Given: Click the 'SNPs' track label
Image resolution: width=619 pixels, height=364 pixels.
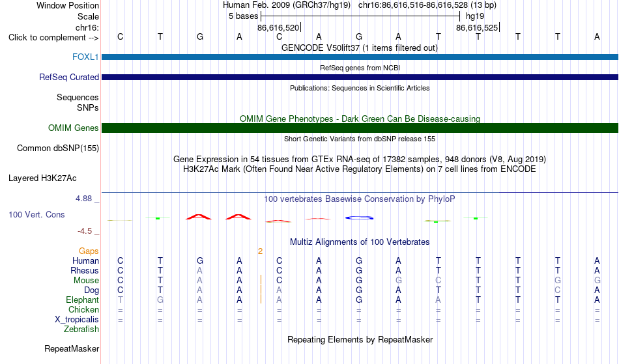Looking at the screenshot, I should (x=88, y=107).
